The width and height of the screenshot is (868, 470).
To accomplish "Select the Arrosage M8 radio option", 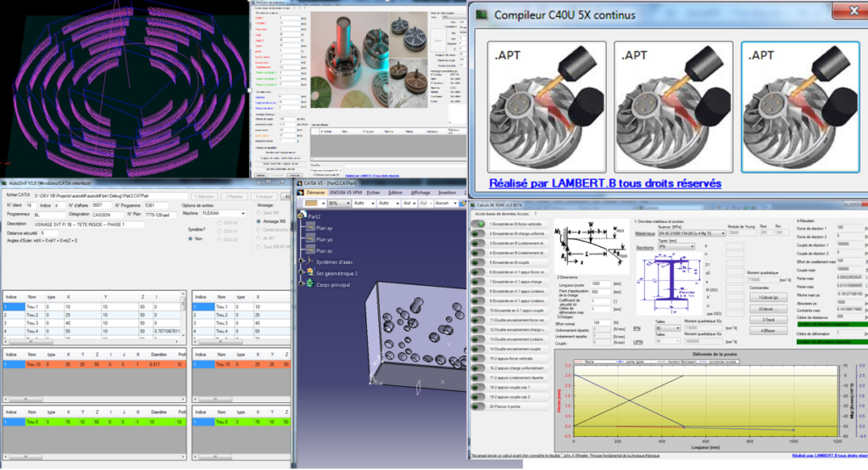I will tap(259, 221).
